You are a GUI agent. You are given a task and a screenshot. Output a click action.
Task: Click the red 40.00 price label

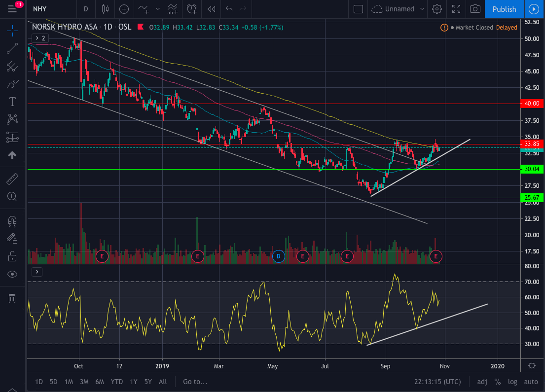click(x=532, y=104)
